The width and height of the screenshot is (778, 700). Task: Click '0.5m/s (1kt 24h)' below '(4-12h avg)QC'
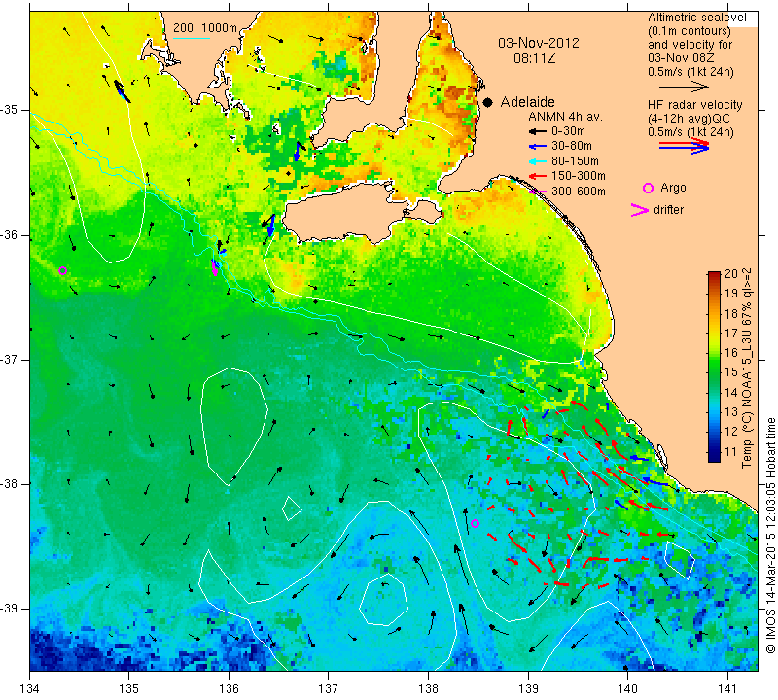click(x=690, y=132)
